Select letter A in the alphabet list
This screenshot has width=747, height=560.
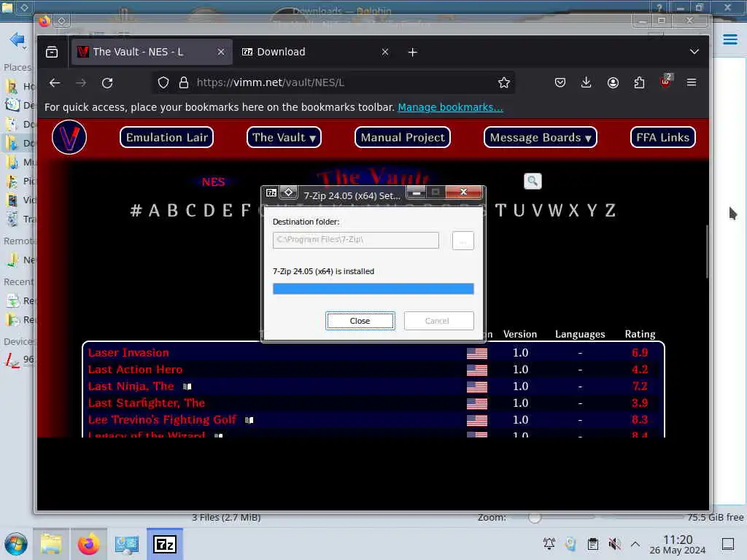click(154, 210)
